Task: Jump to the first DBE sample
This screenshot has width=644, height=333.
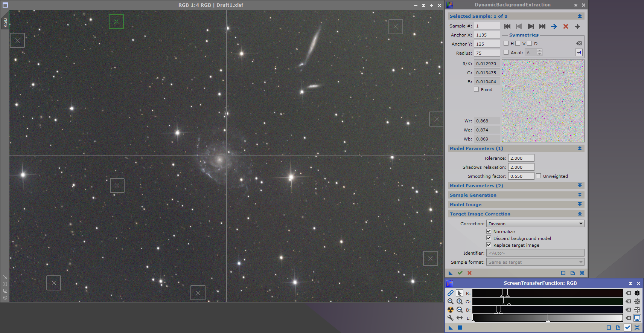Action: (x=507, y=26)
